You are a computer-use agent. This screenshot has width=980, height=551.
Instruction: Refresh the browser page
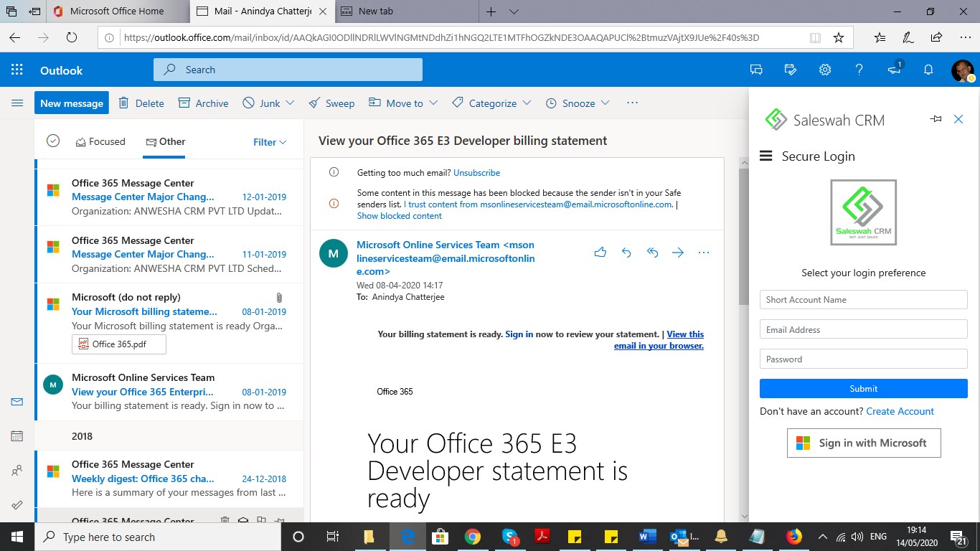(x=71, y=37)
